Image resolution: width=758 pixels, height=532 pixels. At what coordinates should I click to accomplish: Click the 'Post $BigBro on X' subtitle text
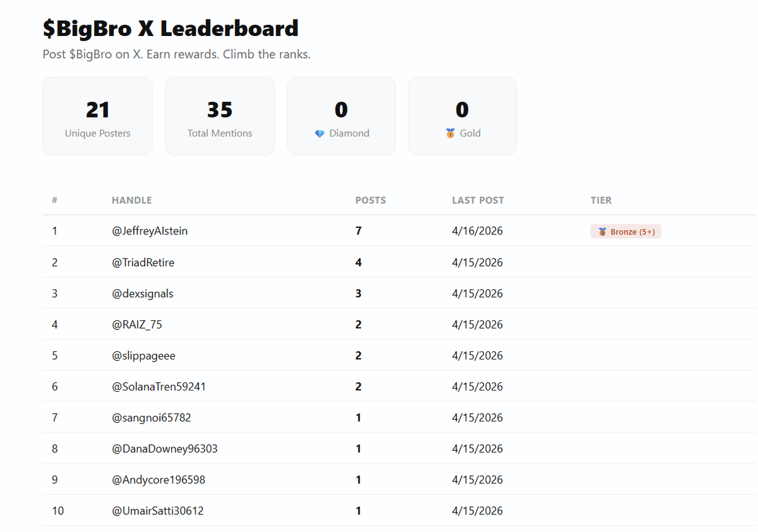pos(176,54)
